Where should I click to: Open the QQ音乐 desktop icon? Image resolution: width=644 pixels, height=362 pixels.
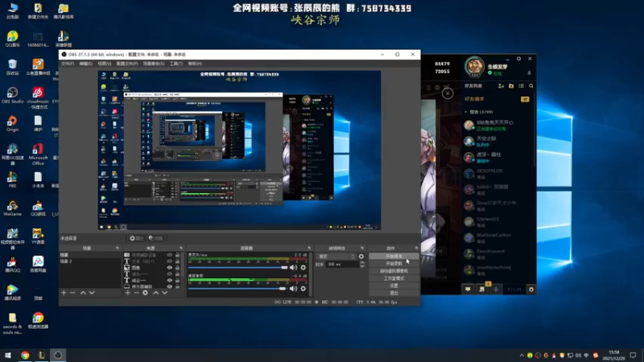coord(12,39)
